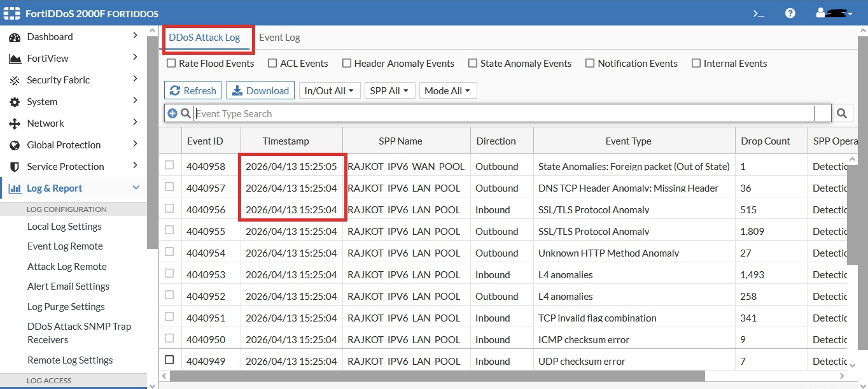The image size is (868, 389).
Task: Click the FortiDDoS logo icon
Action: (x=11, y=13)
